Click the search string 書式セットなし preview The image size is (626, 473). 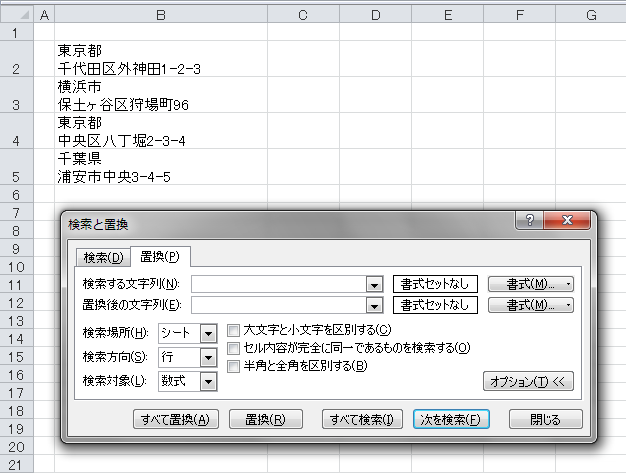coord(435,284)
